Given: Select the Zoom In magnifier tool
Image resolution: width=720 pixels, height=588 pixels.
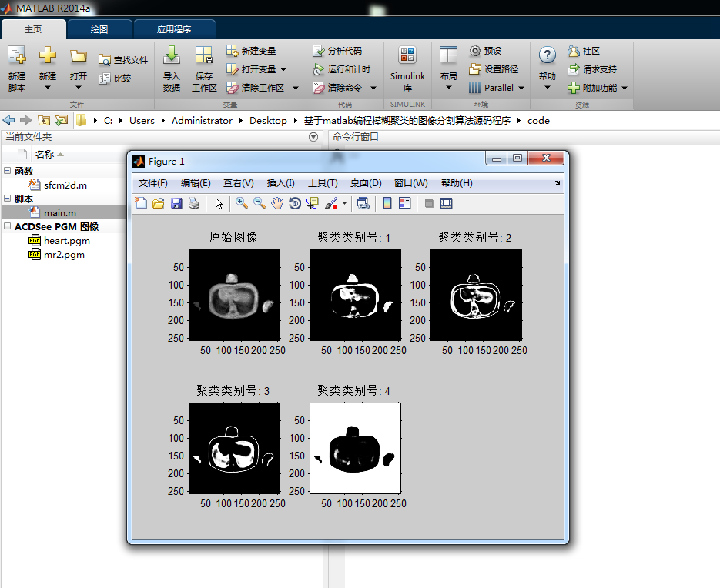Looking at the screenshot, I should click(242, 203).
